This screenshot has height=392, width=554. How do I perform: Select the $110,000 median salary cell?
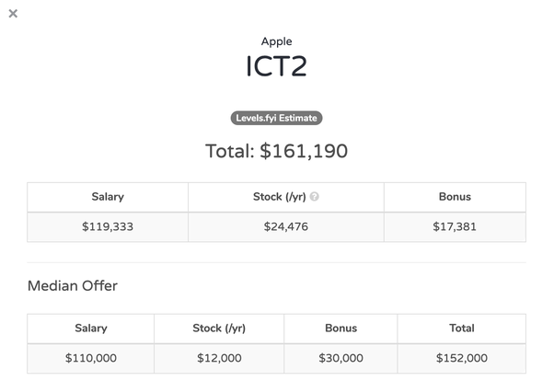(x=91, y=358)
